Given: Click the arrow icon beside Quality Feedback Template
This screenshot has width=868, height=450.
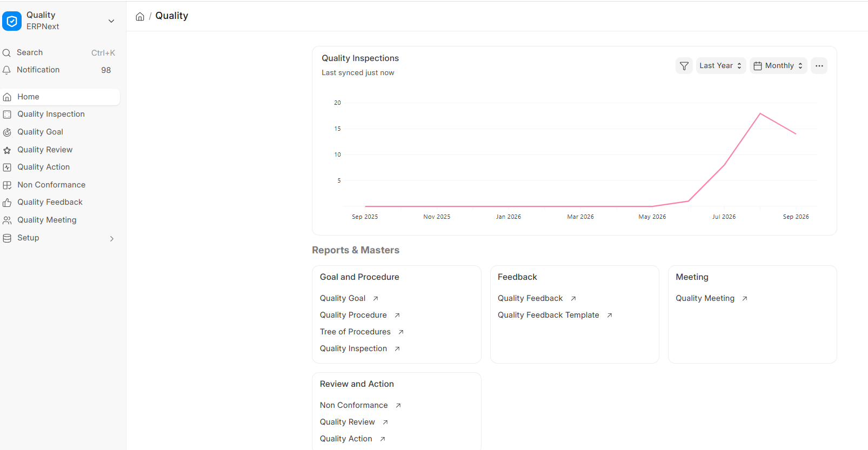Looking at the screenshot, I should (610, 315).
